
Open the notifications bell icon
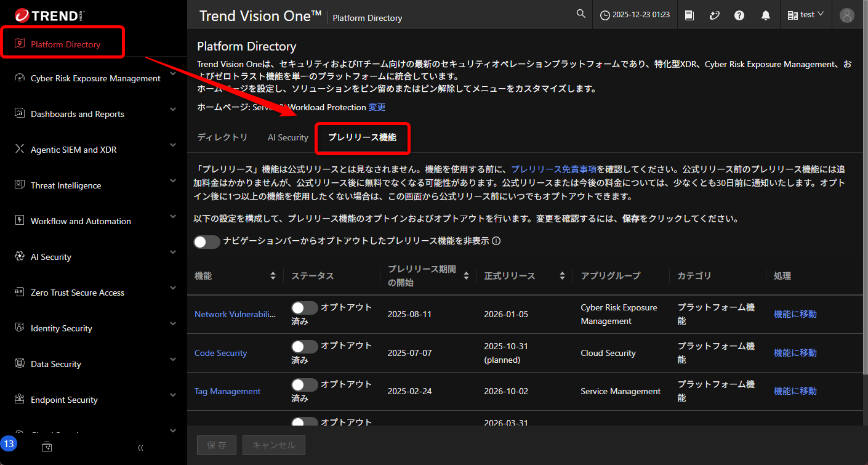765,15
